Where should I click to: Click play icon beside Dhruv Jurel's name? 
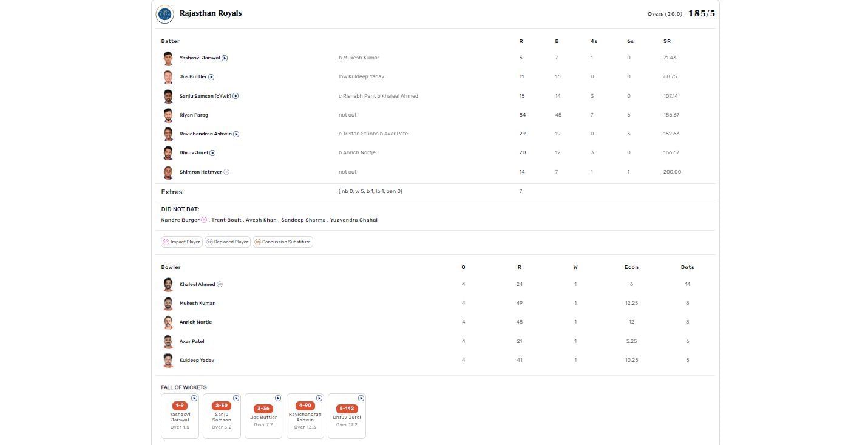pos(212,153)
